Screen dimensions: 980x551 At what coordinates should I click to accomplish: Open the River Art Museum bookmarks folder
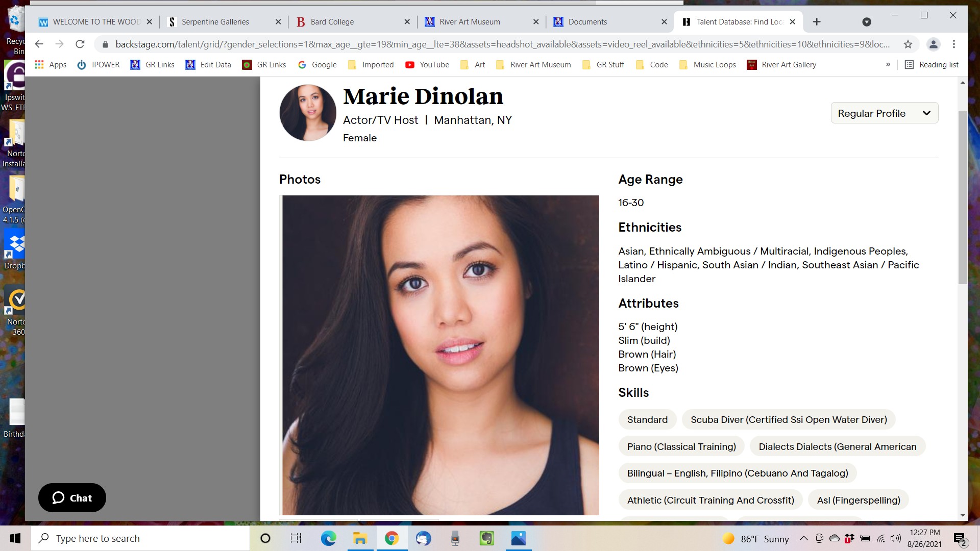[x=533, y=65]
